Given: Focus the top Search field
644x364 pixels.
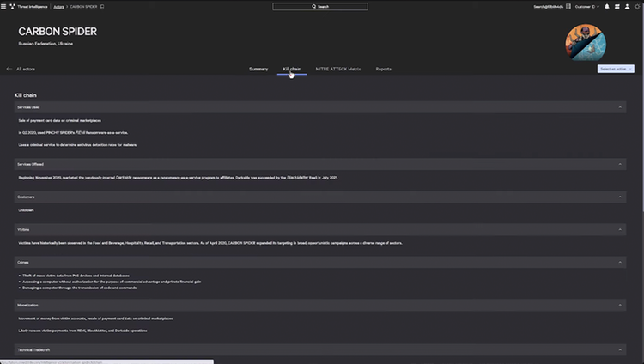Looking at the screenshot, I should 320,7.
